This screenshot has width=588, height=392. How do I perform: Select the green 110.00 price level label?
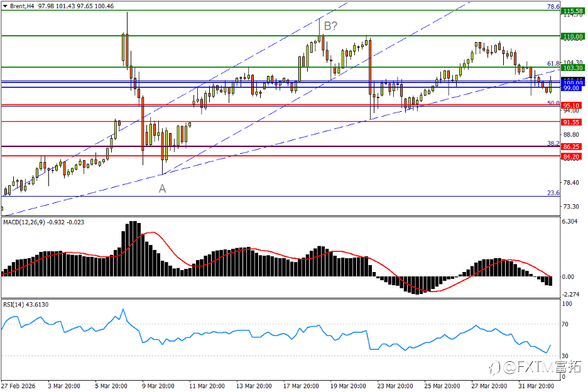[x=572, y=36]
